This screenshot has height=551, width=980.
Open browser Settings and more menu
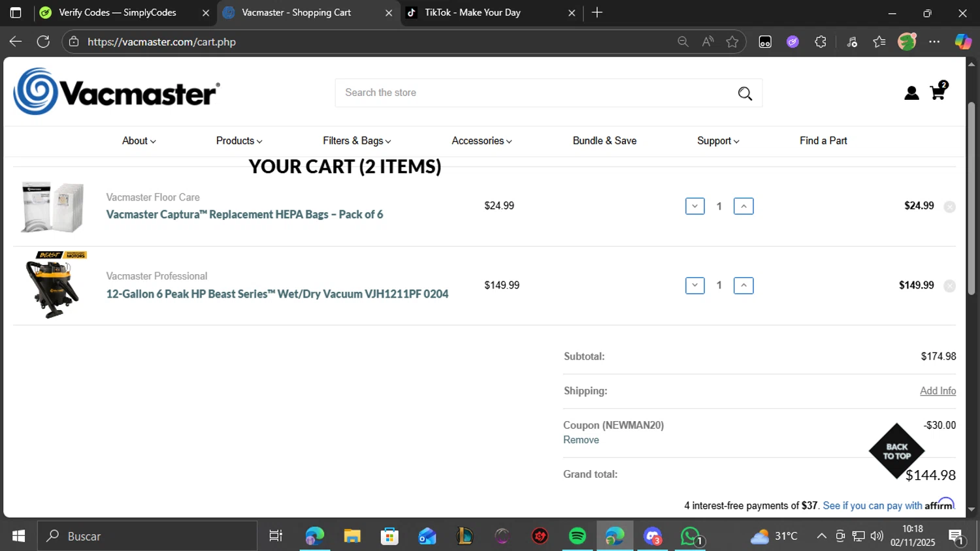tap(934, 42)
